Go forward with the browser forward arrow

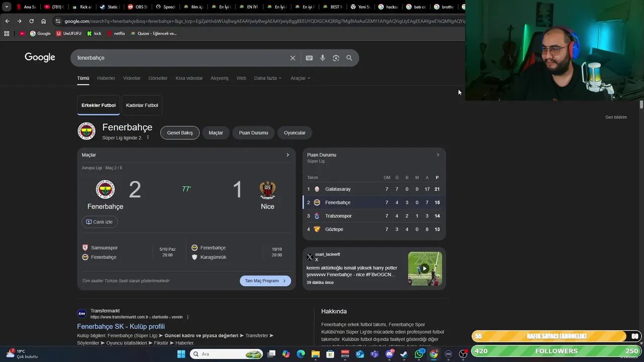(x=19, y=21)
